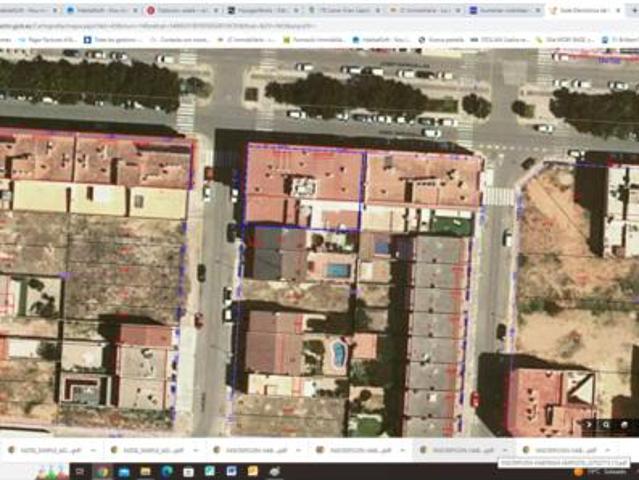The image size is (639, 480).
Task: Switch to tab with dark square favicon
Action: (x=264, y=11)
